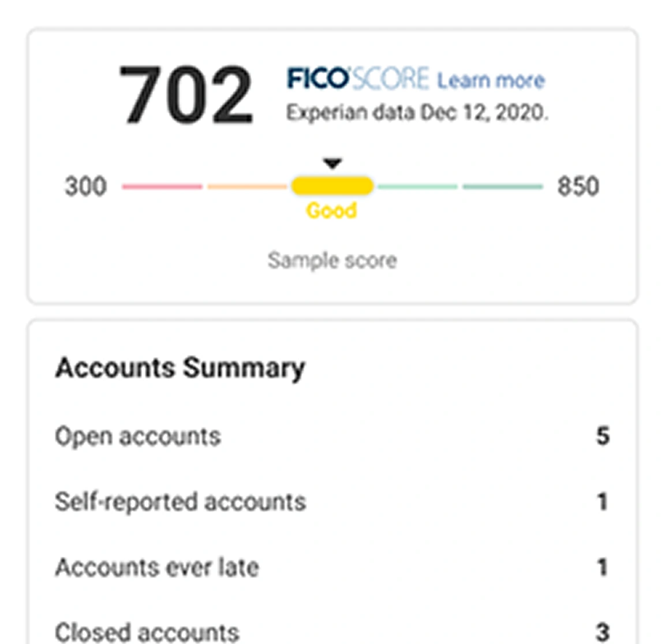
Task: Open the Learn more link
Action: (x=491, y=80)
